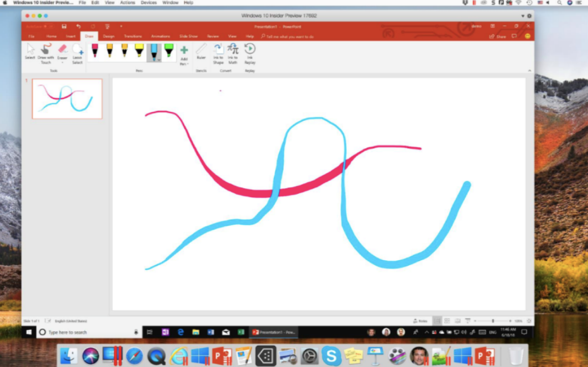588x367 pixels.
Task: Open the Add Pen dropdown
Action: [x=184, y=56]
